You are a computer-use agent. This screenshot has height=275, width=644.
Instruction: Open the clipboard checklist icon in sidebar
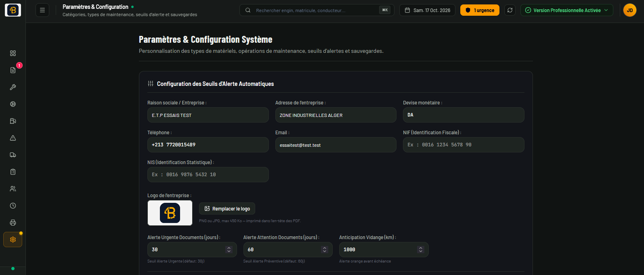[x=13, y=172]
